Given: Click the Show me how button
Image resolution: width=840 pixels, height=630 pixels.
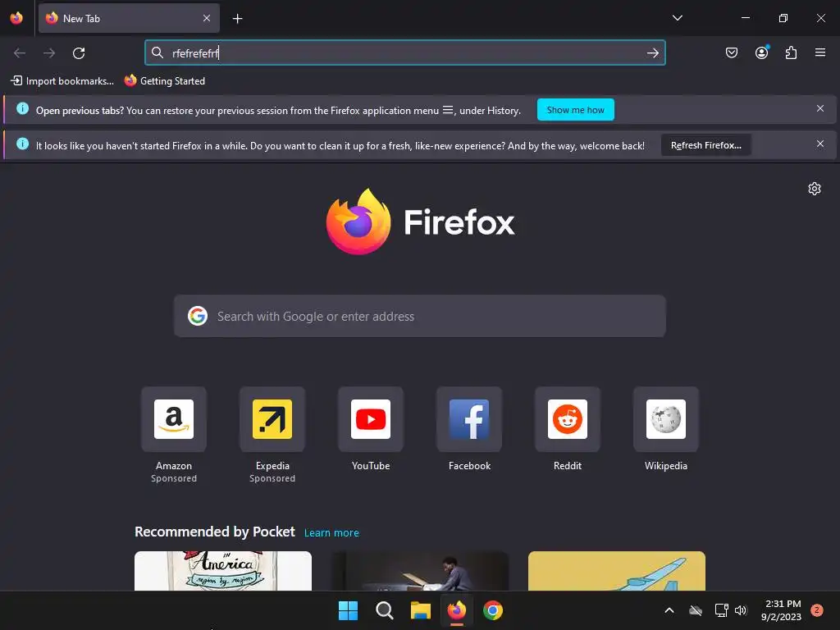Looking at the screenshot, I should point(575,110).
